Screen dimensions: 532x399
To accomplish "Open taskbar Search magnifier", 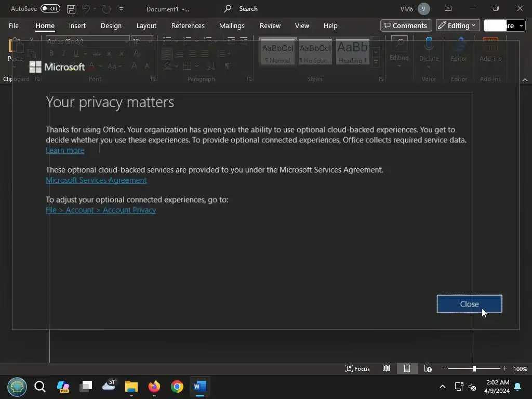I will point(39,387).
